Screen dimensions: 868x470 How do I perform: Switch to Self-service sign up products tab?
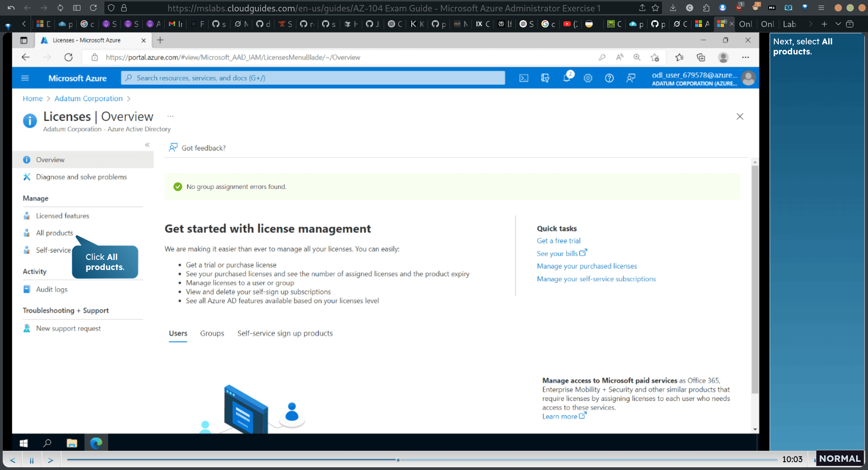285,334
